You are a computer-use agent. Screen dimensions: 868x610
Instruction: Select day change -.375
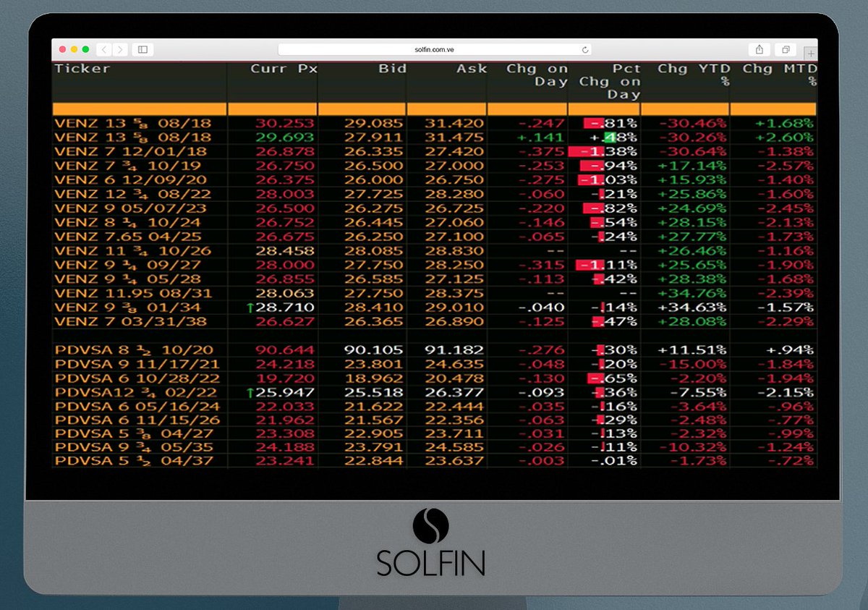click(x=541, y=151)
